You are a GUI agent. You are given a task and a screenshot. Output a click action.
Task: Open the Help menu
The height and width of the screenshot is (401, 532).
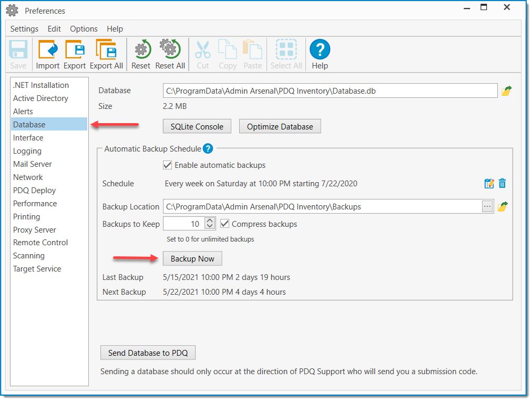tap(115, 29)
